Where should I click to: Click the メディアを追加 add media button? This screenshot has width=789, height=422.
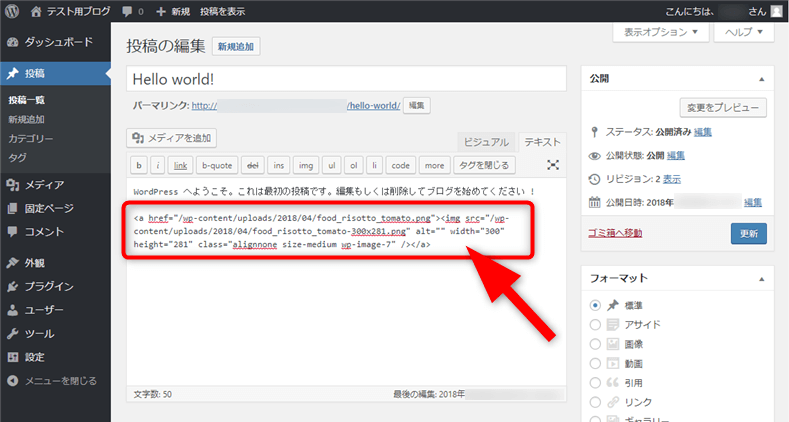[x=172, y=138]
